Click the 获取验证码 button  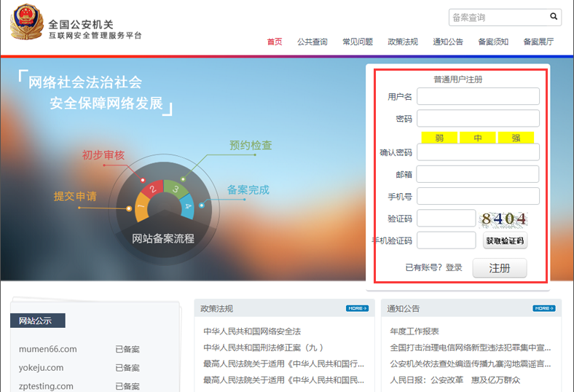click(x=505, y=241)
